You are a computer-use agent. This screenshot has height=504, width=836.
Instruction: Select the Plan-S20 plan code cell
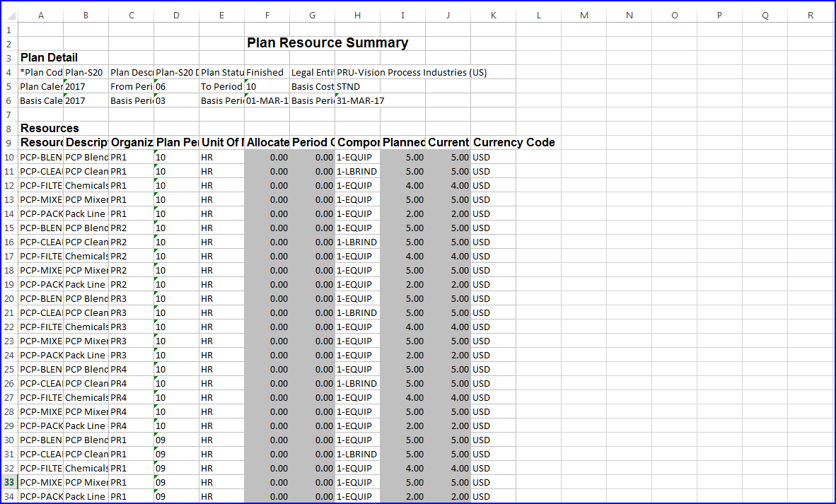click(86, 73)
